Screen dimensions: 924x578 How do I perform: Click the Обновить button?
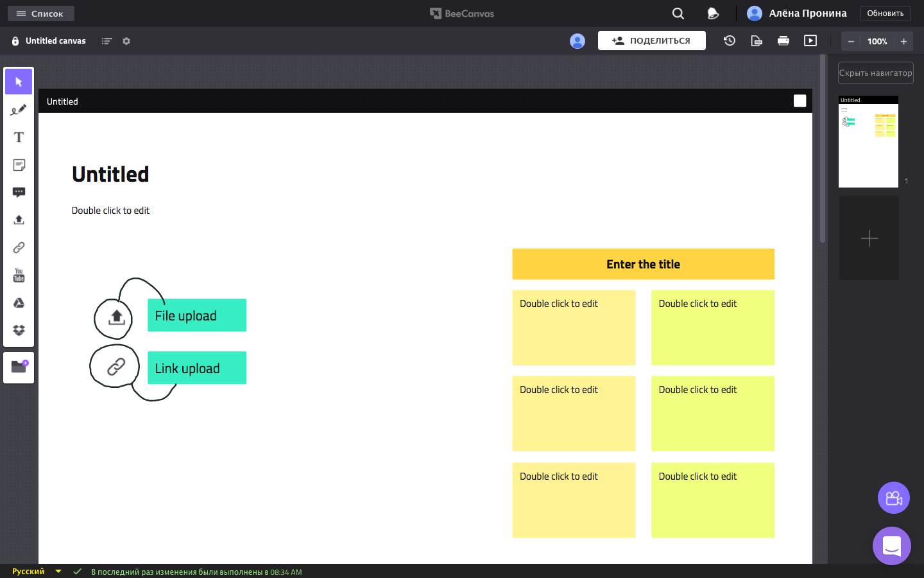point(885,13)
